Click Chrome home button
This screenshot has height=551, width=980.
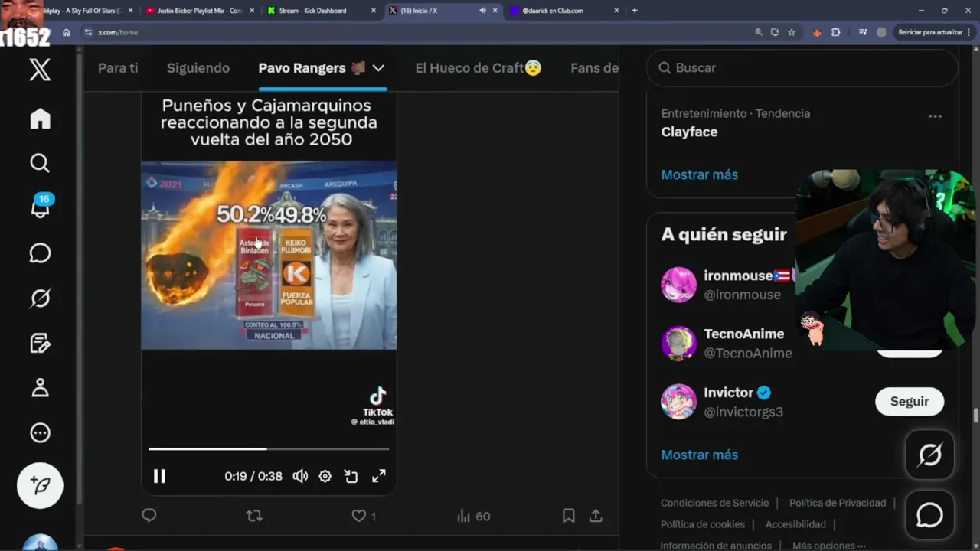click(x=67, y=32)
